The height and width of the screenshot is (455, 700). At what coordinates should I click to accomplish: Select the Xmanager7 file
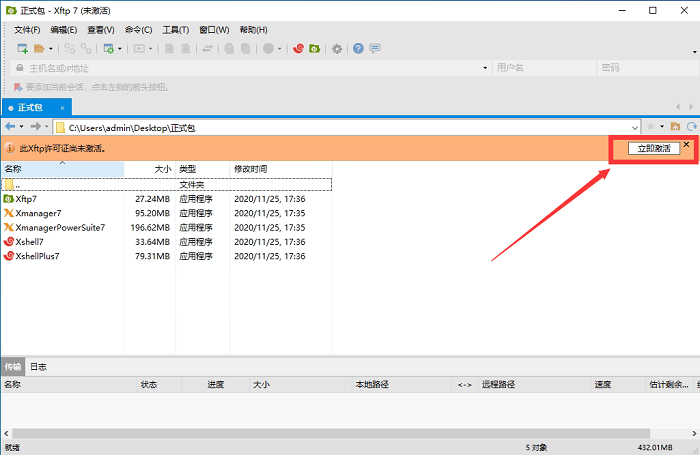(38, 213)
